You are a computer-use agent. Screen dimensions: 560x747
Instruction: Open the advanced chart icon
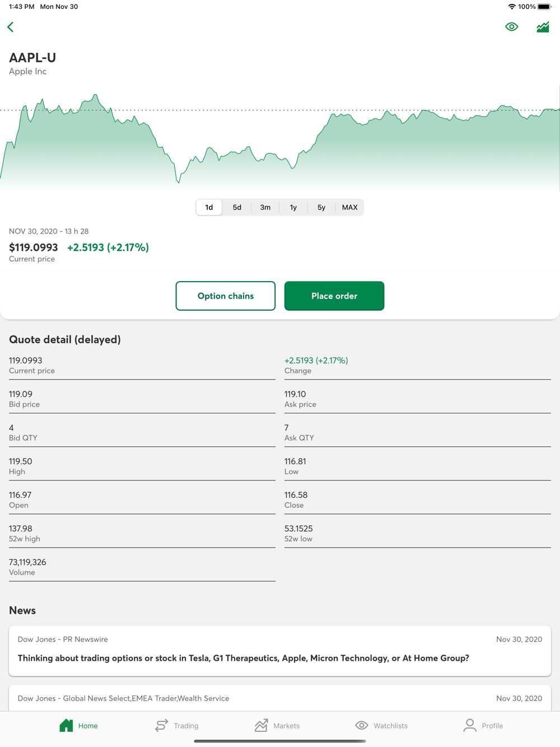(543, 27)
